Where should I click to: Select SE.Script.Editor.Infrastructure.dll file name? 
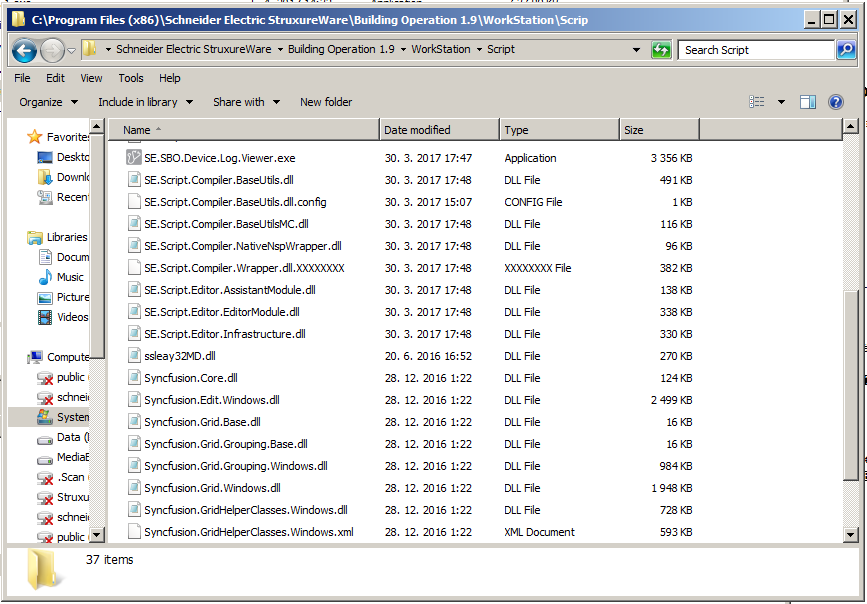(x=224, y=334)
